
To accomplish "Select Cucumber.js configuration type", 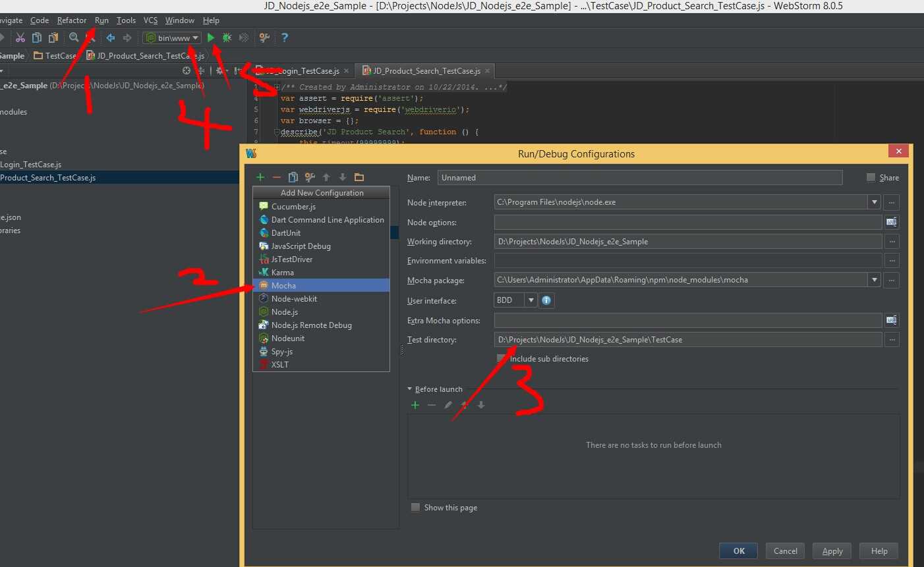I will pos(322,206).
